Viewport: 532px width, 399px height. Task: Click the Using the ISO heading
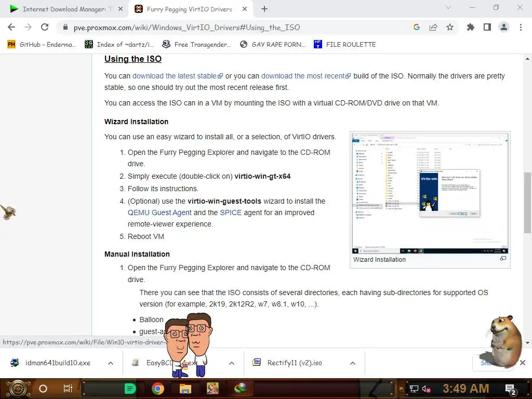pos(133,59)
